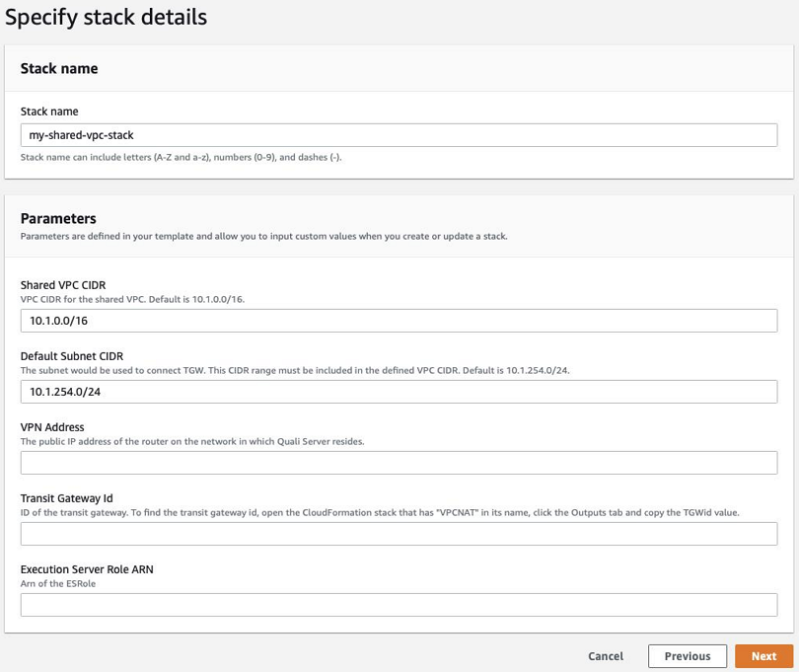Click the "Execution Server Role ARN" label
The height and width of the screenshot is (672, 799).
pyautogui.click(x=87, y=569)
